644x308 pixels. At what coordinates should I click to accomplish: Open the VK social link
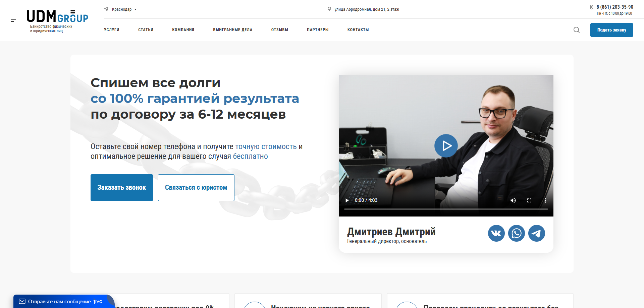pyautogui.click(x=496, y=233)
